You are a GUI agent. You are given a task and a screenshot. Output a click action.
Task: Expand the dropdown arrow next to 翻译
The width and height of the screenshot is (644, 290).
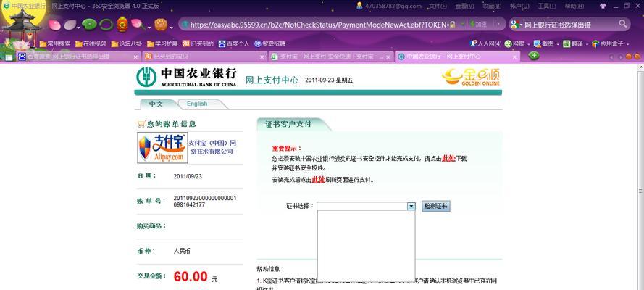coord(587,44)
